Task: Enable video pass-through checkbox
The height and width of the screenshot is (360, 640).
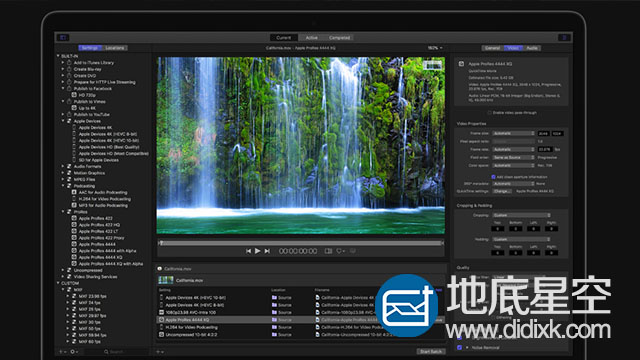Action: pos(489,113)
